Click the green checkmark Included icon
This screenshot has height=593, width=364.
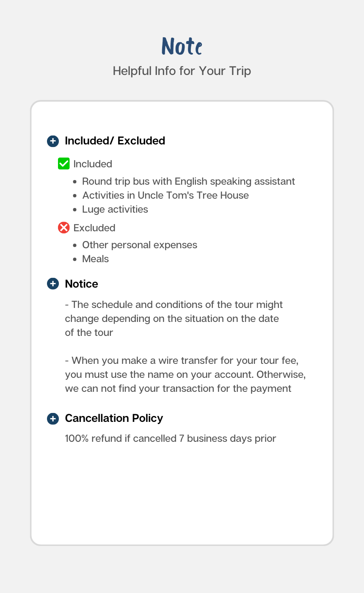tap(63, 163)
